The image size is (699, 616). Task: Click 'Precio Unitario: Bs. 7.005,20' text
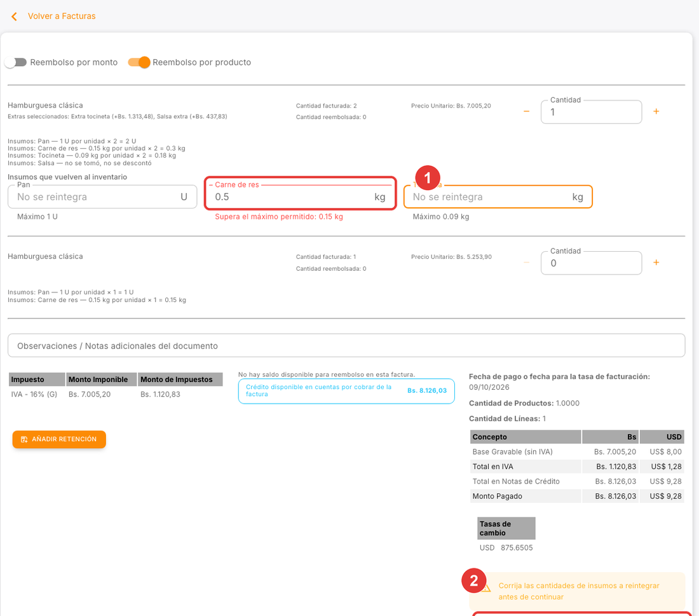[451, 106]
